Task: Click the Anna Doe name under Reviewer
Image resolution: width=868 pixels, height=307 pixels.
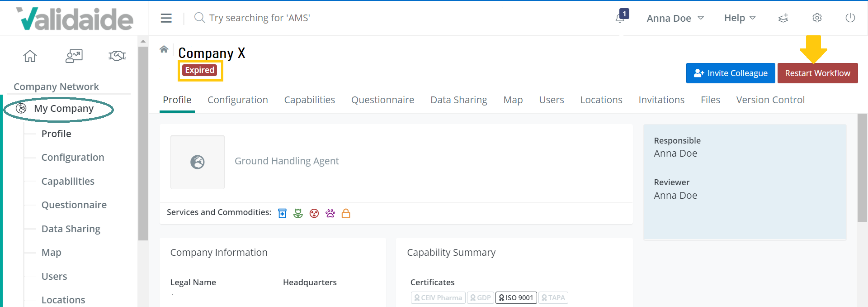Action: click(675, 196)
